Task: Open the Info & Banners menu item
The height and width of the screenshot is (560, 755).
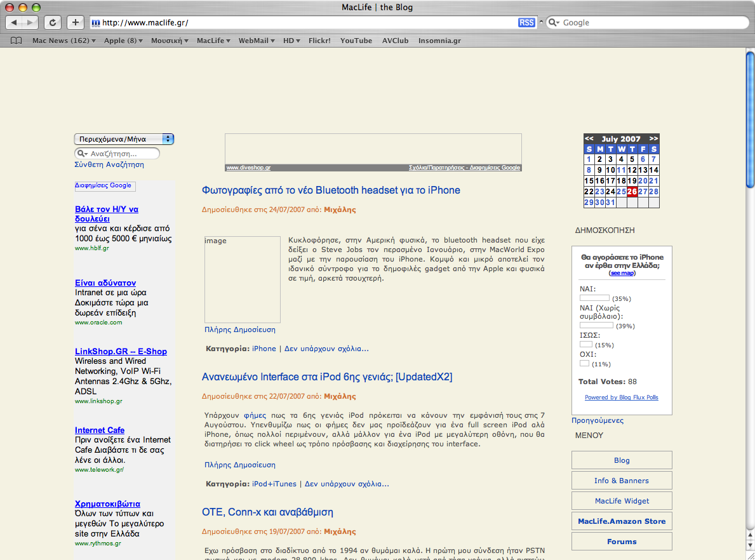Action: pyautogui.click(x=622, y=481)
